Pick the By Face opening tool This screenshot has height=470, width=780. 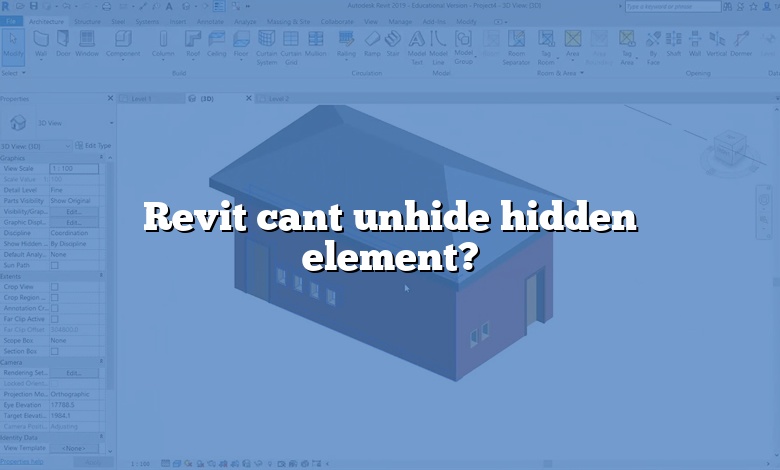tap(653, 48)
